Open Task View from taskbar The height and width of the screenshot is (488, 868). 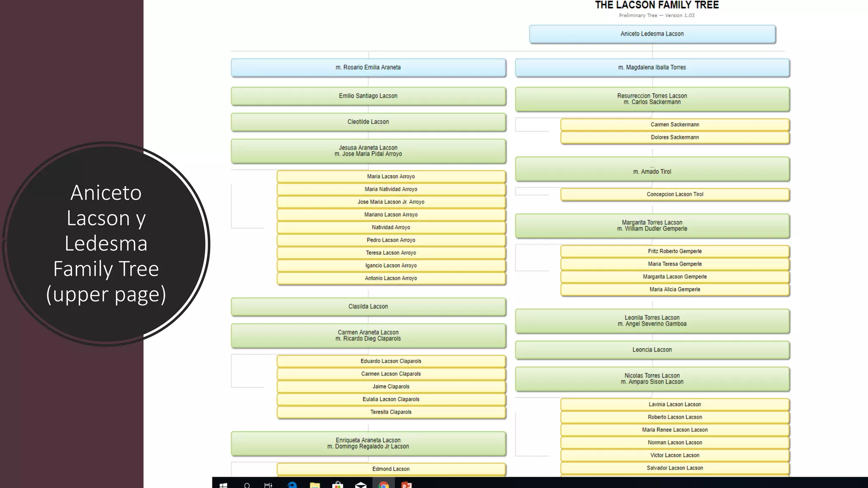(268, 485)
